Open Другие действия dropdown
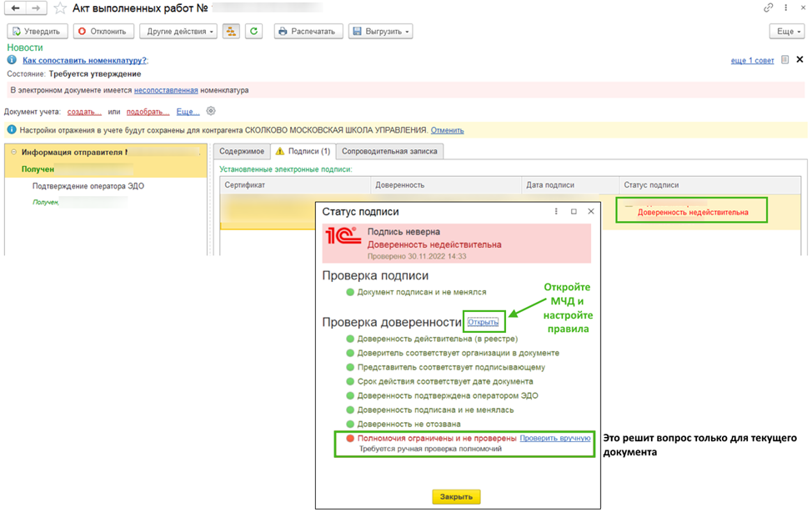The width and height of the screenshot is (812, 513). pyautogui.click(x=178, y=32)
